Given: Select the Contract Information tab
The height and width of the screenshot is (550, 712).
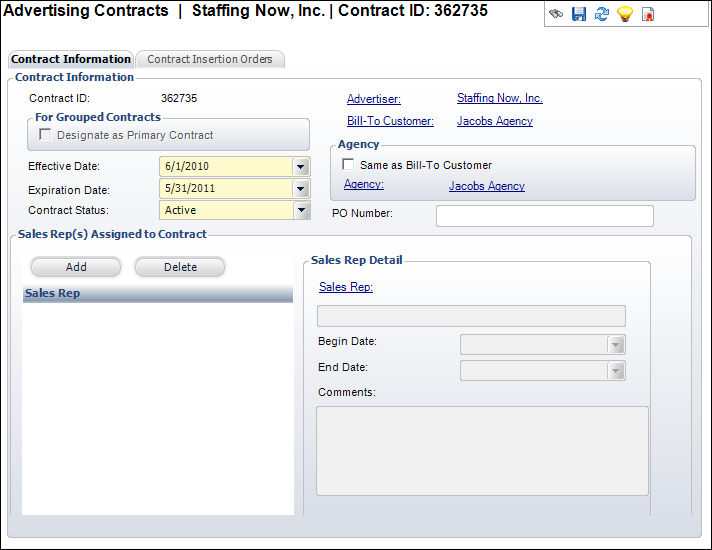Looking at the screenshot, I should pyautogui.click(x=70, y=60).
